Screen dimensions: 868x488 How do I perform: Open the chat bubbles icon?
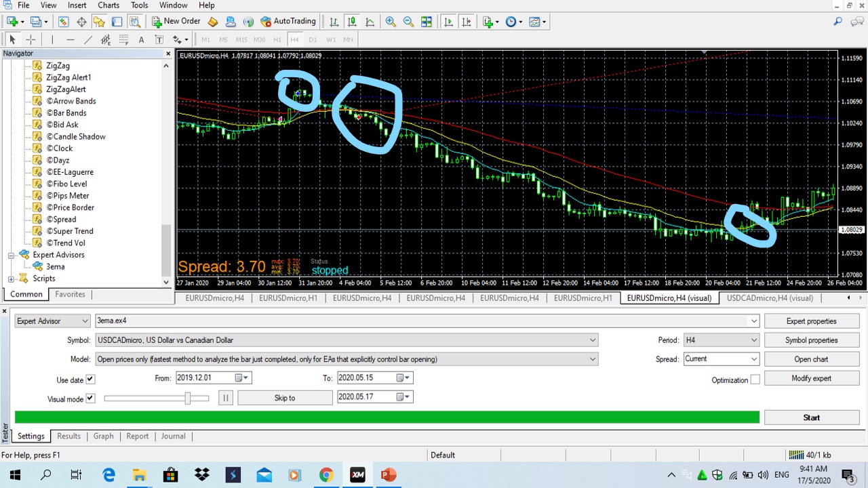(856, 22)
